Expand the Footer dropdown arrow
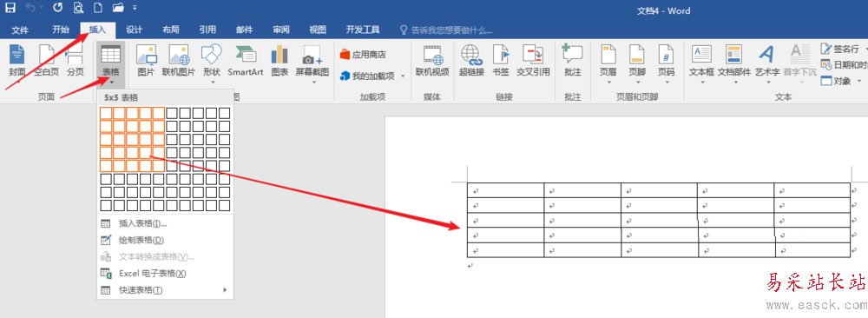The width and height of the screenshot is (868, 318). pos(637,83)
